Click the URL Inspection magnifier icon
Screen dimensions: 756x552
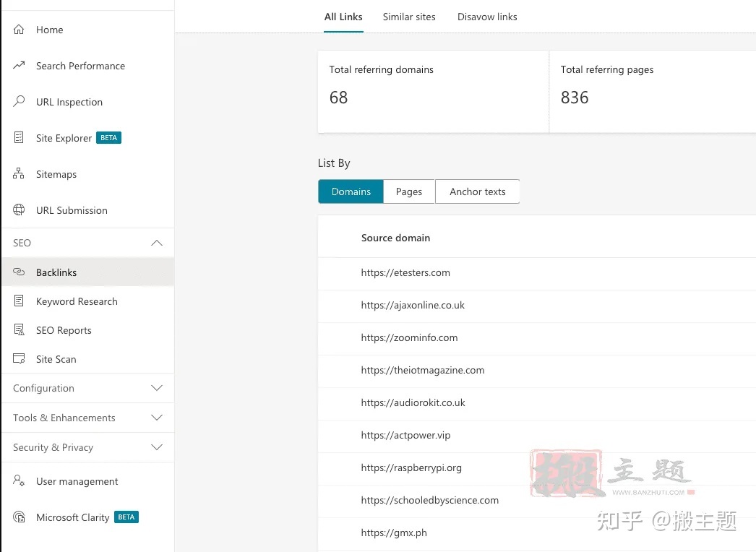pos(20,102)
